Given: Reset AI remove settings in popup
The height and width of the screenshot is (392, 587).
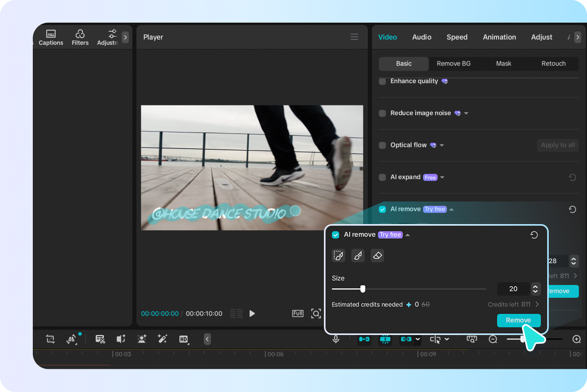Looking at the screenshot, I should point(534,235).
